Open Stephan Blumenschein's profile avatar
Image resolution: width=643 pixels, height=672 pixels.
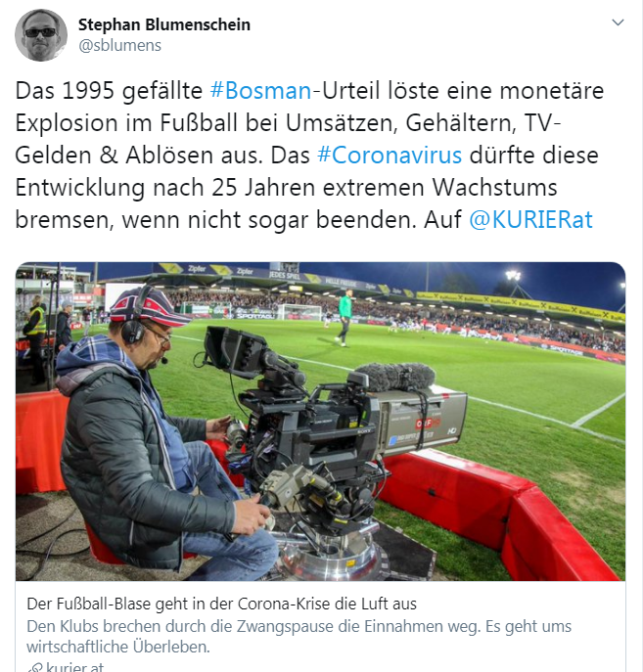click(x=41, y=35)
